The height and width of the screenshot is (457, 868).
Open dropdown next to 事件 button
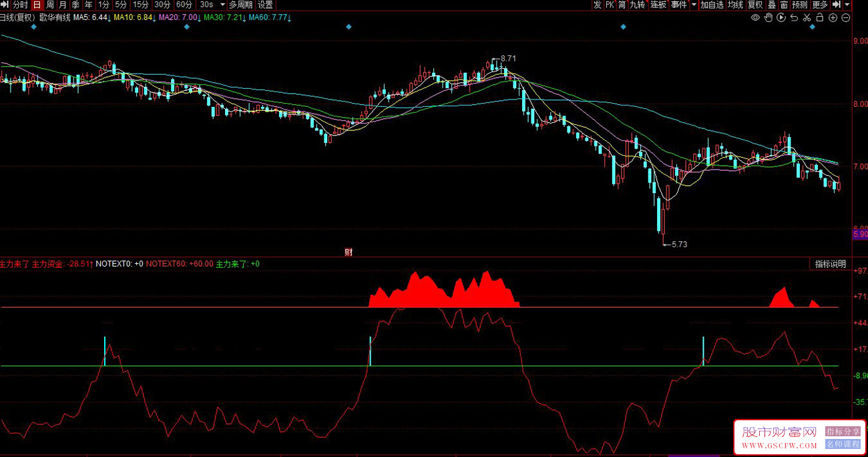point(694,5)
